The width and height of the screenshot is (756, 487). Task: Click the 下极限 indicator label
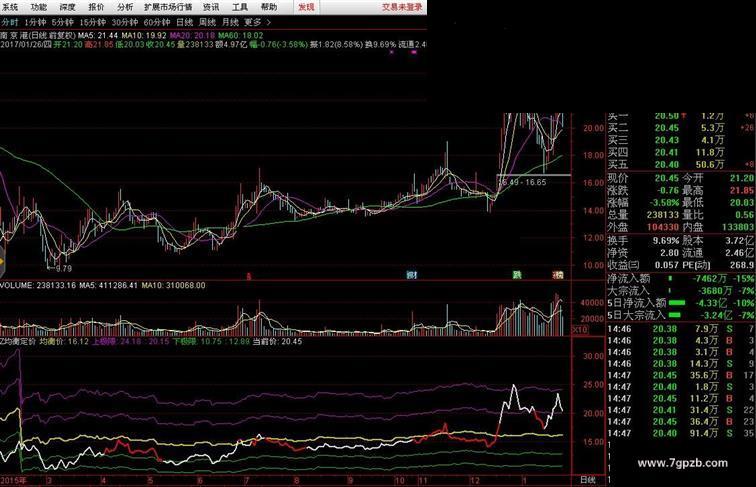(x=185, y=341)
